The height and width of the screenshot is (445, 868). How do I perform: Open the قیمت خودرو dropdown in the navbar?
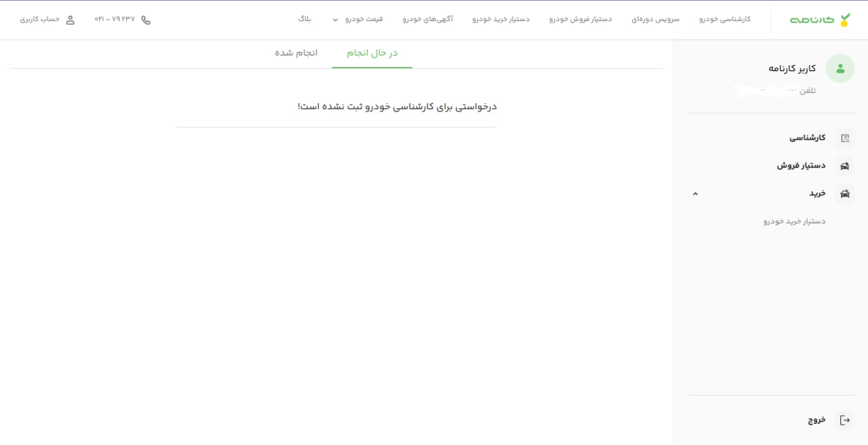[358, 20]
